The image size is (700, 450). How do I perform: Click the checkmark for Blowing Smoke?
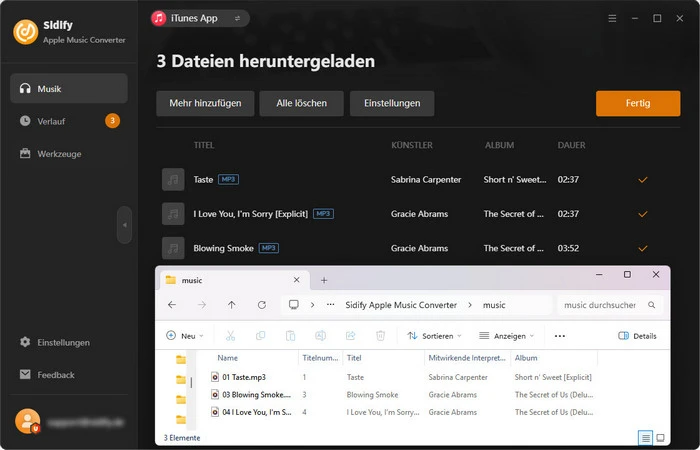pos(643,249)
